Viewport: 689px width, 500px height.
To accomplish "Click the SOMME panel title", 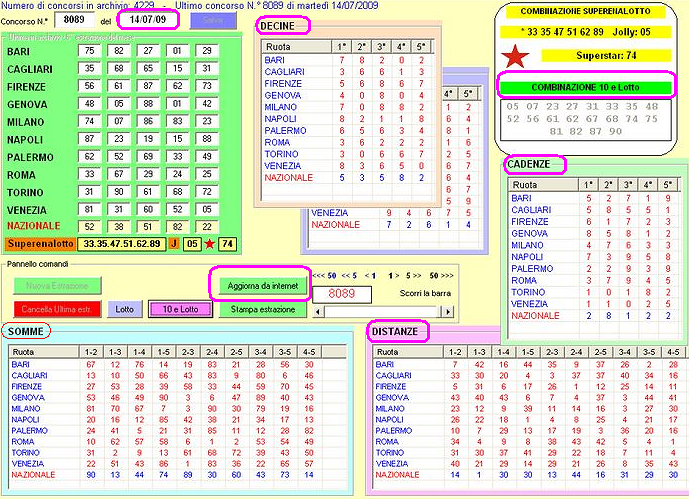I will [25, 332].
